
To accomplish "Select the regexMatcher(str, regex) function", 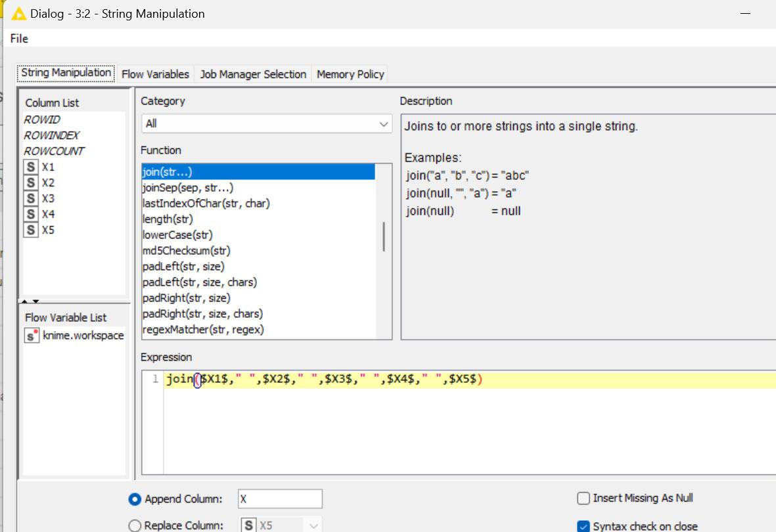I will (258, 330).
